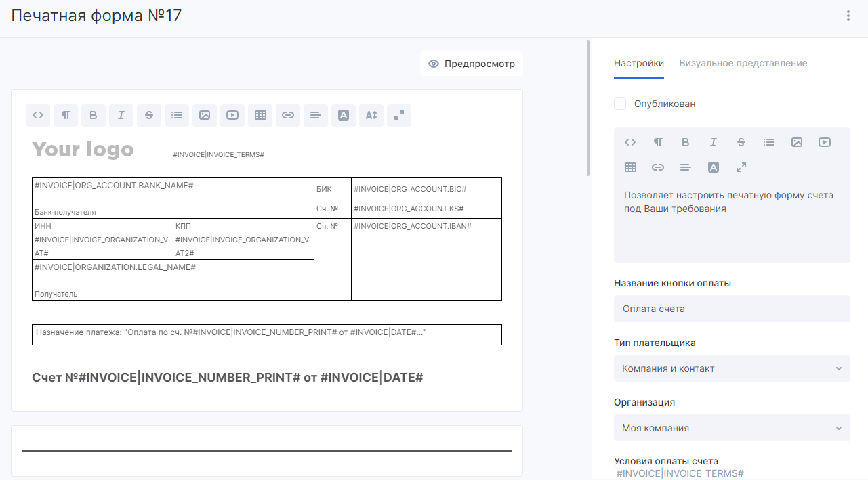Screen dimensions: 868x480
Task: Switch to Визуальное представление tab
Action: (743, 63)
